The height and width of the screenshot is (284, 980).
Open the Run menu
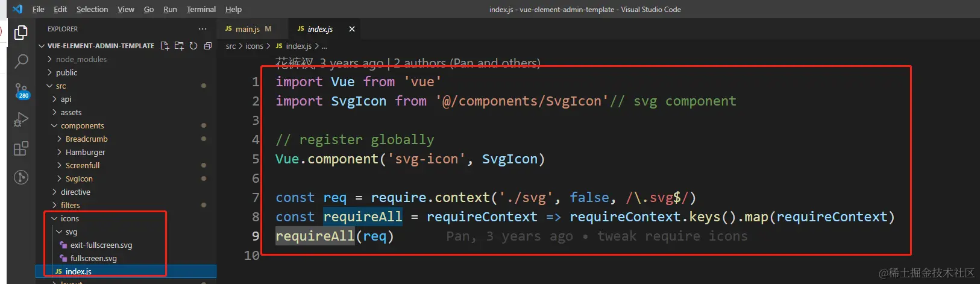[170, 9]
